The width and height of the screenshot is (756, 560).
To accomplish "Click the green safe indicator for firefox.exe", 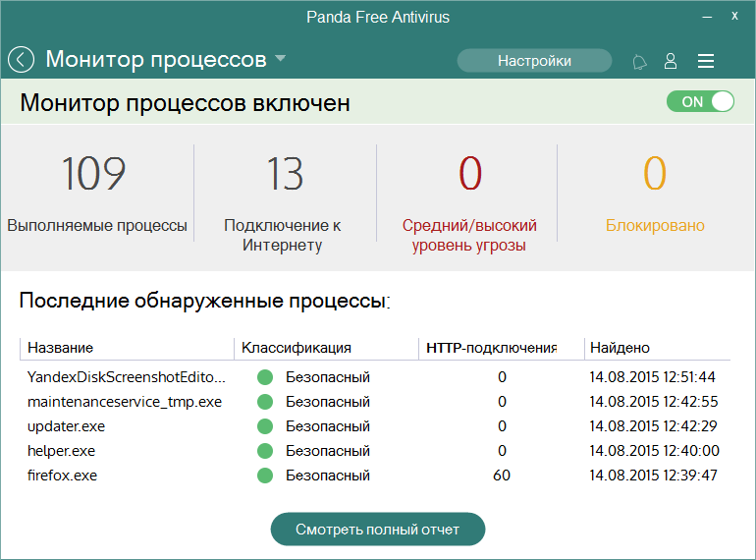I will pos(265,476).
